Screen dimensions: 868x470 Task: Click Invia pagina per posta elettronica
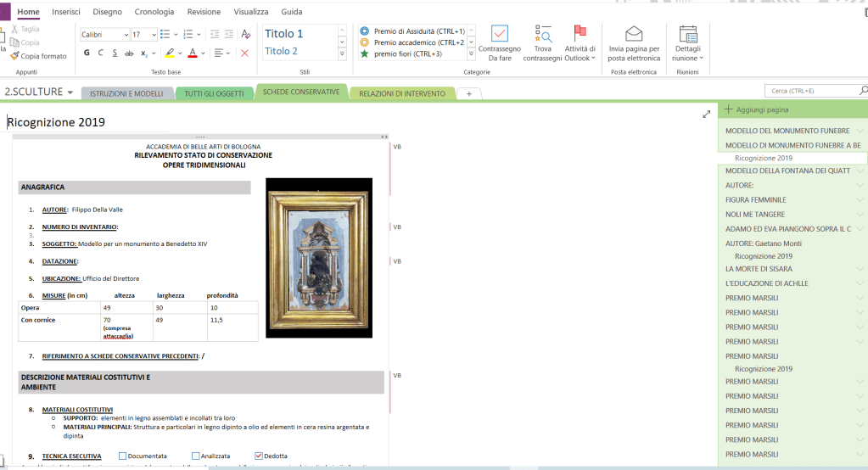pyautogui.click(x=633, y=34)
